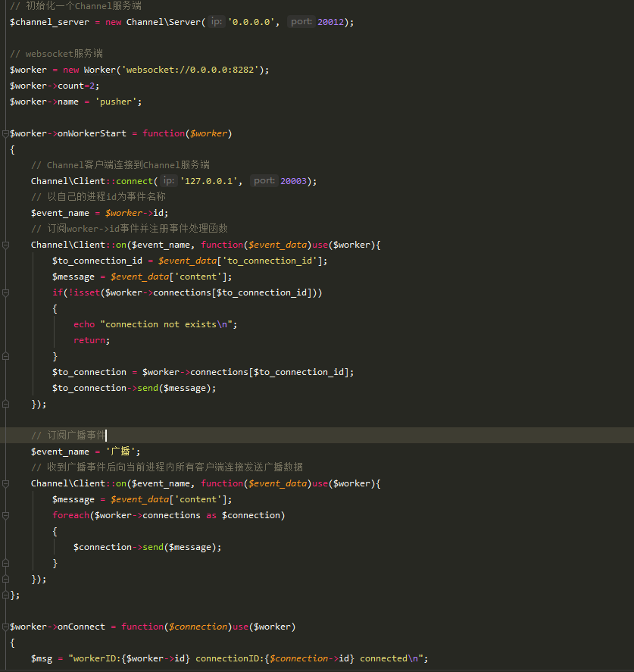Click fold end marker beside broadcast callback '});'
The height and width of the screenshot is (672, 634).
coord(5,579)
